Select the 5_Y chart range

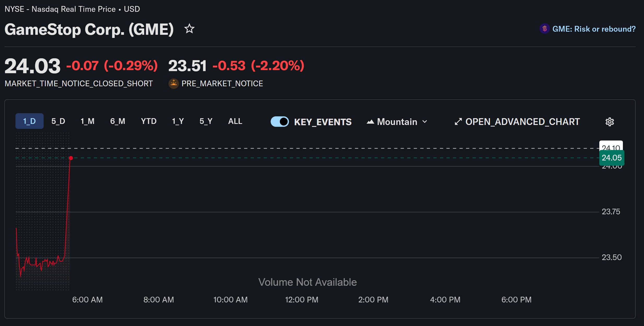[x=206, y=121]
